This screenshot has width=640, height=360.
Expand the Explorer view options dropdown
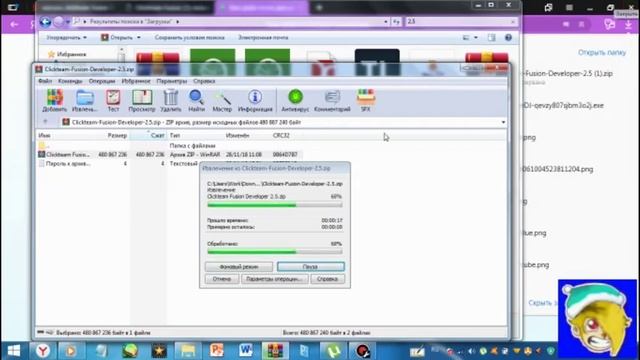point(476,38)
